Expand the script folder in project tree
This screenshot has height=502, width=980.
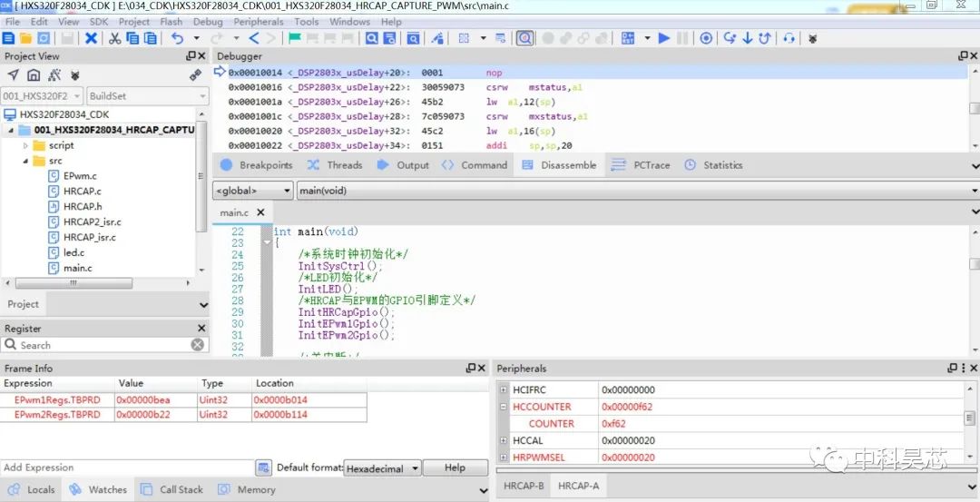(x=25, y=145)
